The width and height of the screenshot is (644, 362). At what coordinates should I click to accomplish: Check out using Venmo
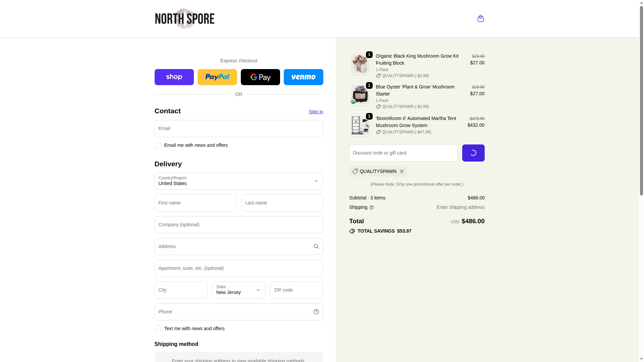[303, 77]
